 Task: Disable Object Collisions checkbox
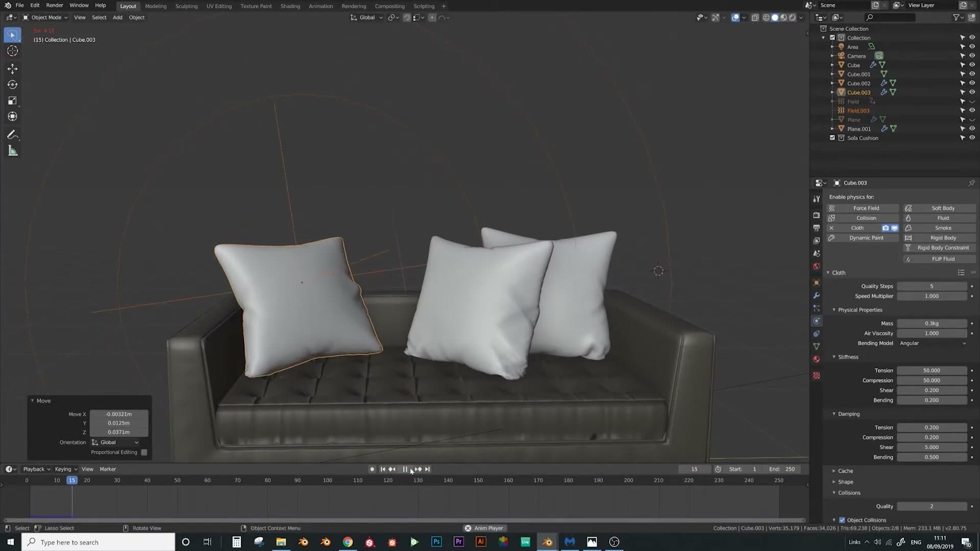(842, 520)
